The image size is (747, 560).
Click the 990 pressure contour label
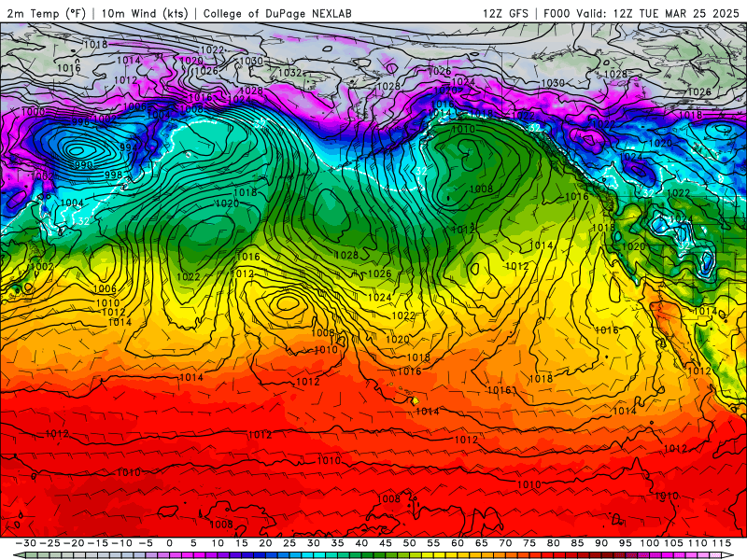pos(82,165)
